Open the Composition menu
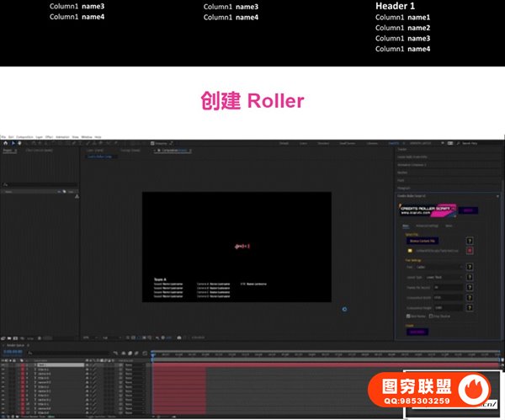Viewport: 505px width, 420px height. coord(24,136)
